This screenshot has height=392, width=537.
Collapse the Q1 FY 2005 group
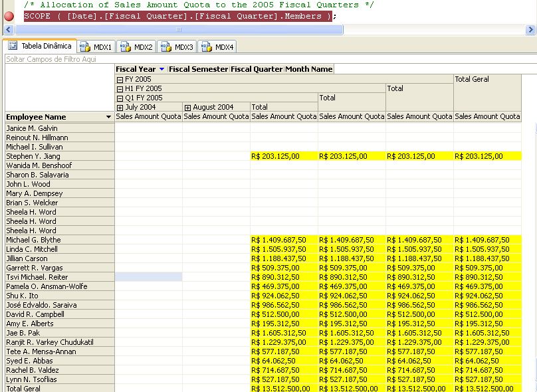click(119, 98)
